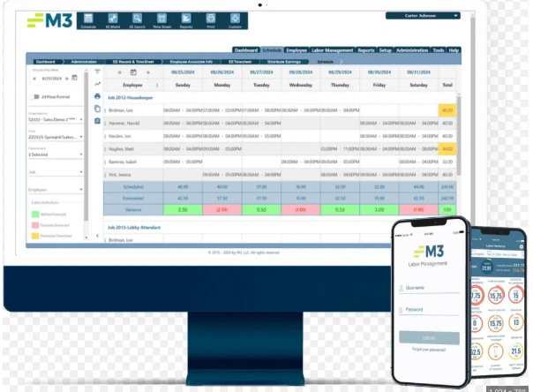Click the Job 2012-Housekeeper group header

pos(131,98)
